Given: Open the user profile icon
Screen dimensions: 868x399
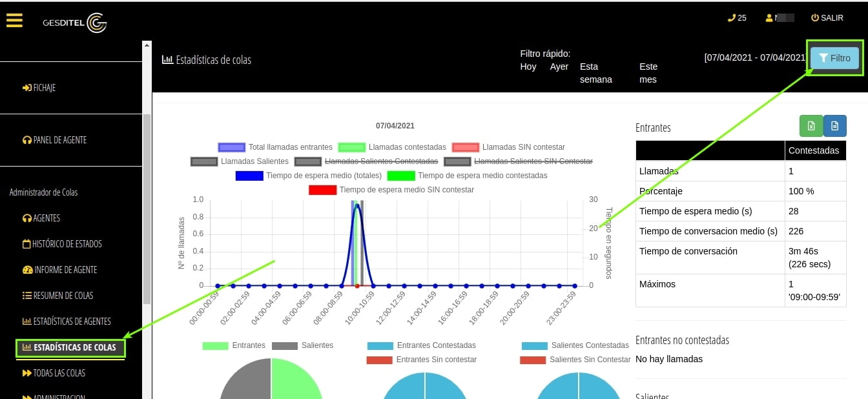Looking at the screenshot, I should 769,18.
